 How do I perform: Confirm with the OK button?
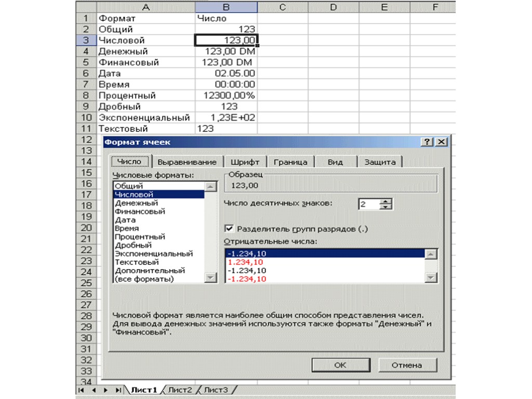341,365
